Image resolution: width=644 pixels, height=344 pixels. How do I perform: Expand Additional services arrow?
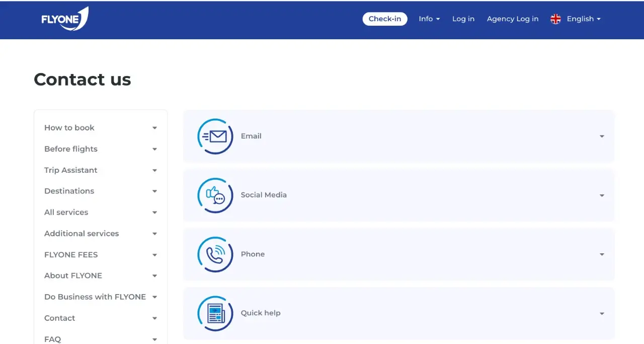tap(154, 234)
